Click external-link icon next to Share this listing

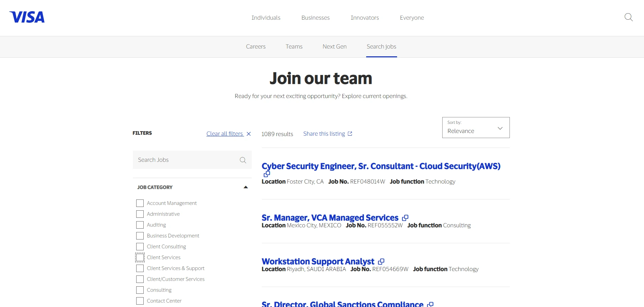tap(350, 134)
